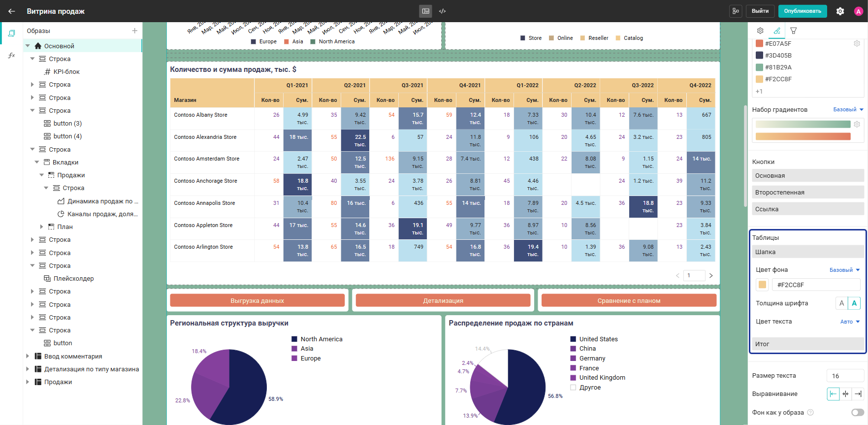
Task: Click the Каналы продаж pie chart icon
Action: pyautogui.click(x=61, y=214)
